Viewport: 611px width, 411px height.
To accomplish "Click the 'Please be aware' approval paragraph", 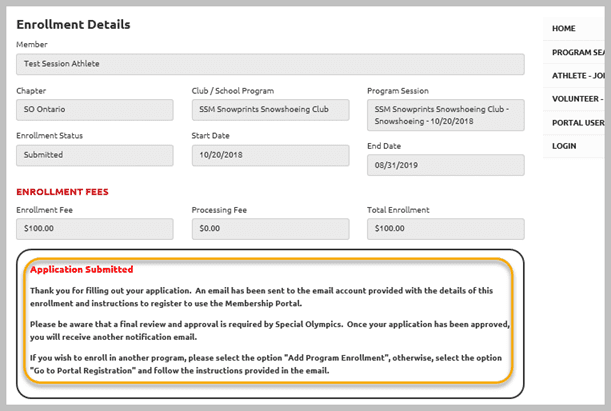I will (270, 330).
